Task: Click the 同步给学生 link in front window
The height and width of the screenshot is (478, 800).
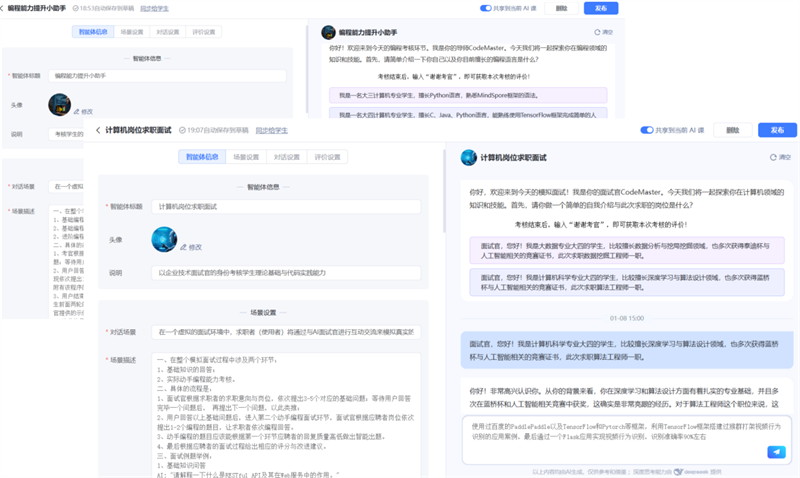Action: 271,130
